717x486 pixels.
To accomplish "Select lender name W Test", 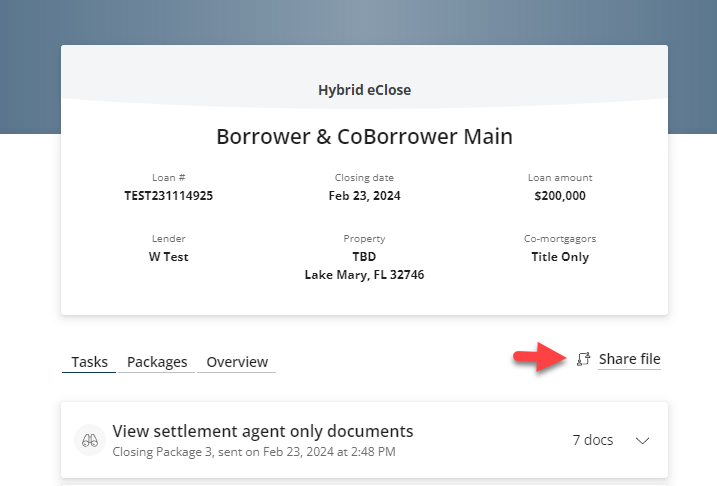I will point(169,257).
